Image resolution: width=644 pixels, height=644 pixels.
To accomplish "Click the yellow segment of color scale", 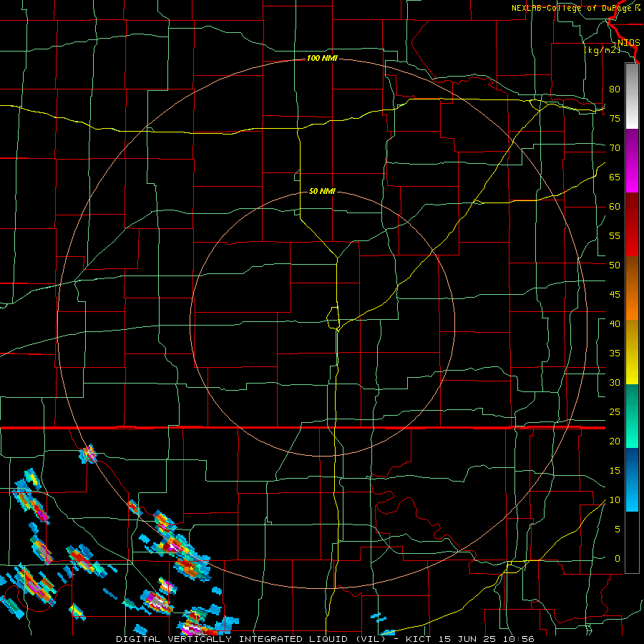I will point(631,352).
